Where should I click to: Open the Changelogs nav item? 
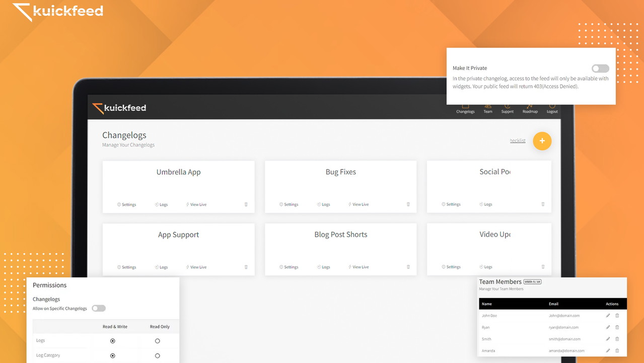point(465,109)
